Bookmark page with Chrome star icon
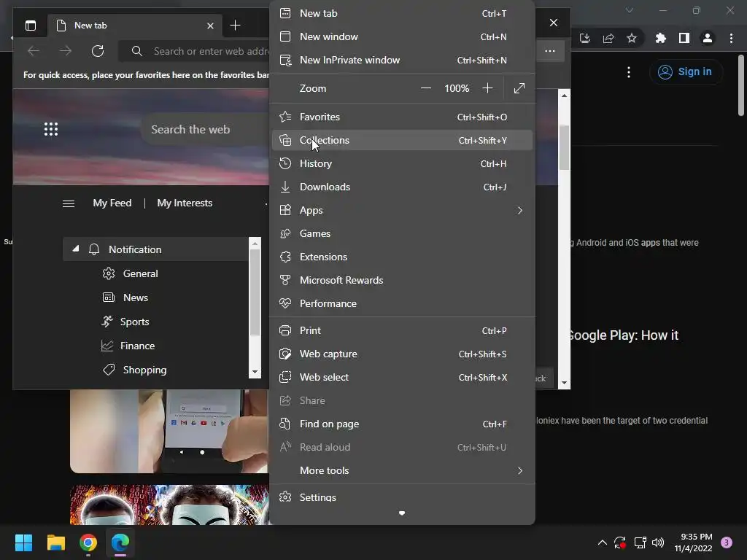Viewport: 747px width, 560px height. (632, 38)
